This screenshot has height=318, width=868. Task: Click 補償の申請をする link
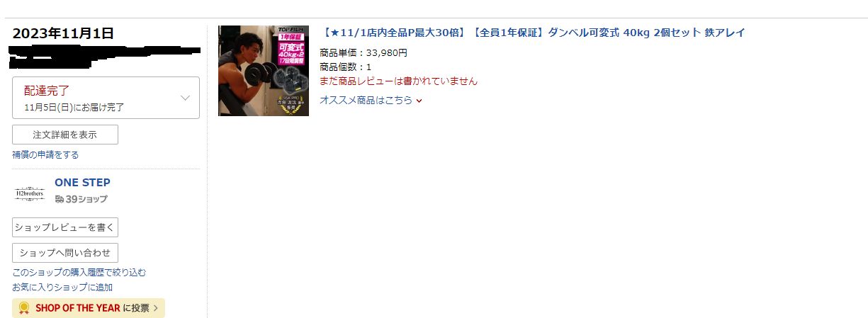click(x=45, y=154)
